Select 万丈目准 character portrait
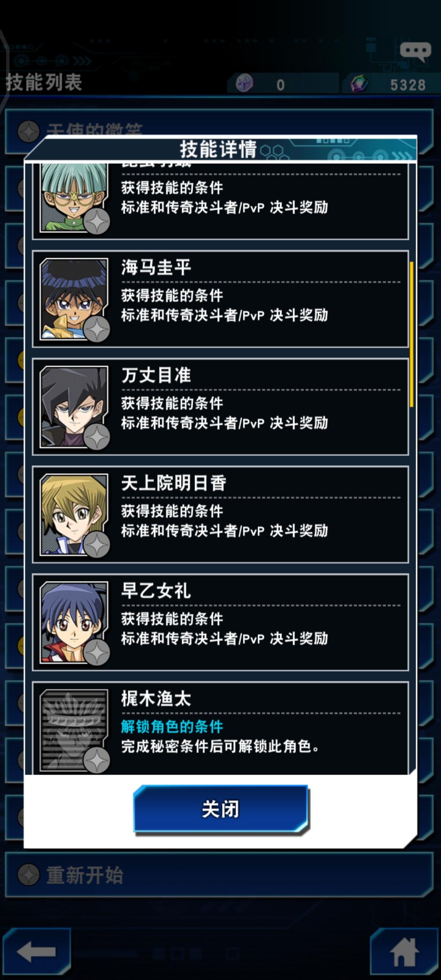The image size is (441, 980). click(x=74, y=407)
